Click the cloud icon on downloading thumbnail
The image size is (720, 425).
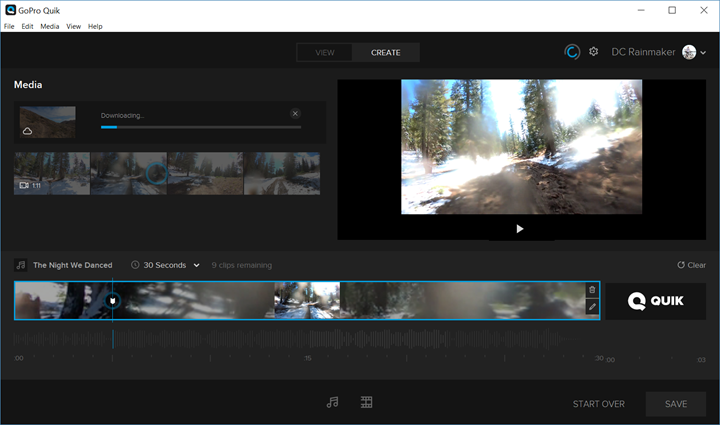pyautogui.click(x=28, y=131)
